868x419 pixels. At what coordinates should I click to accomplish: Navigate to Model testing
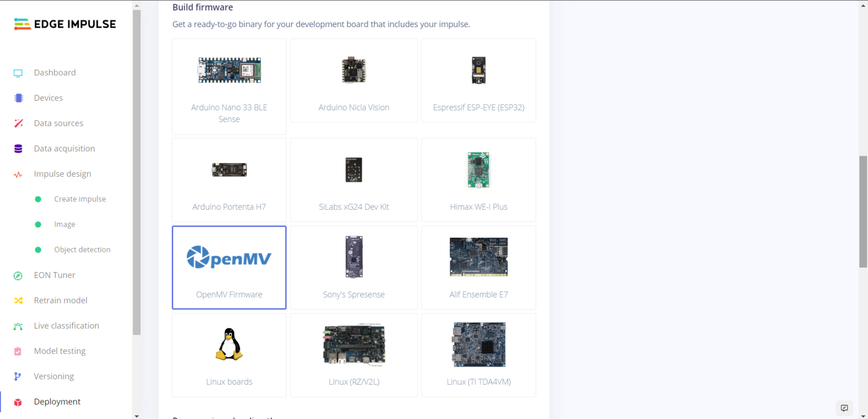[x=60, y=351]
